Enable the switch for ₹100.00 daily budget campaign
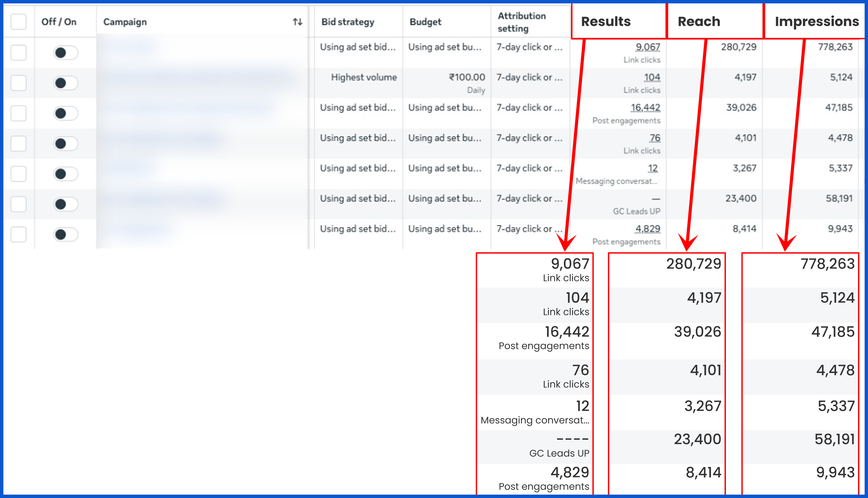The width and height of the screenshot is (868, 498). click(66, 83)
